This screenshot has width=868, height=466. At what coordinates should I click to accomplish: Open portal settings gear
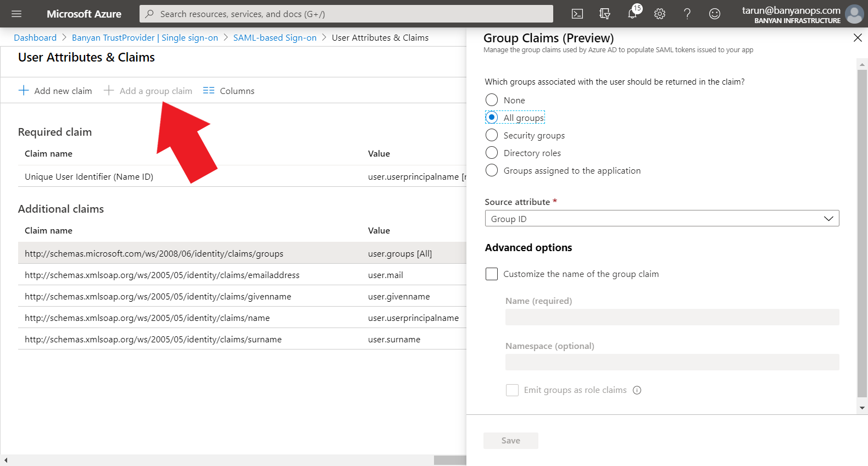click(x=660, y=14)
